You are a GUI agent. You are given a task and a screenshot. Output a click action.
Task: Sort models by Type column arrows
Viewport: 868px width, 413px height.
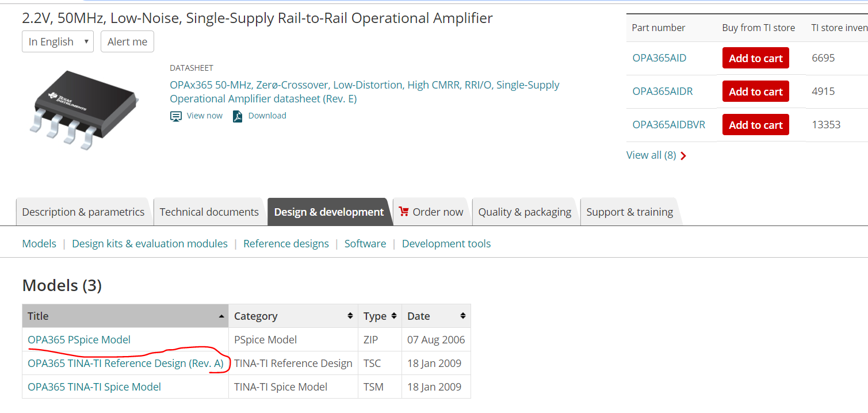pos(393,316)
